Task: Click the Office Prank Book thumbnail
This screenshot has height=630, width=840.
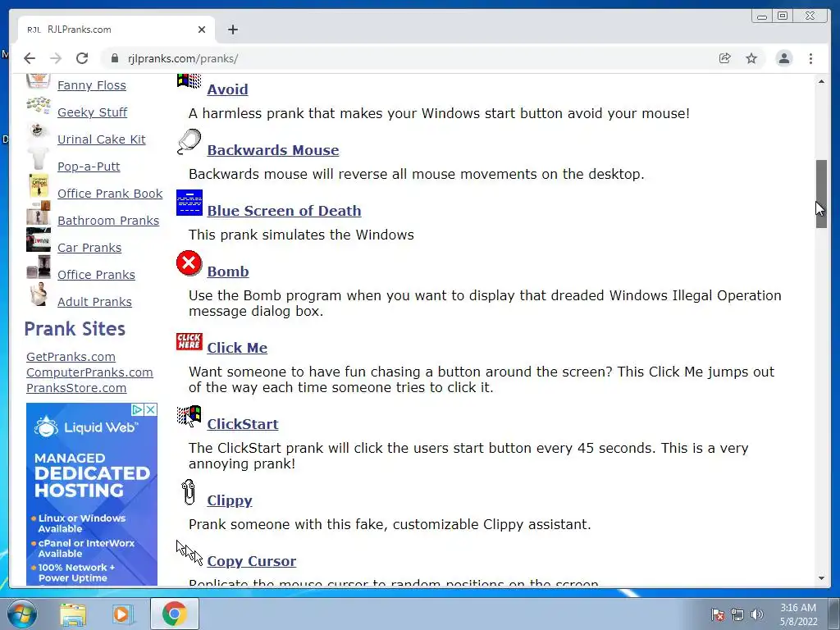Action: [39, 186]
